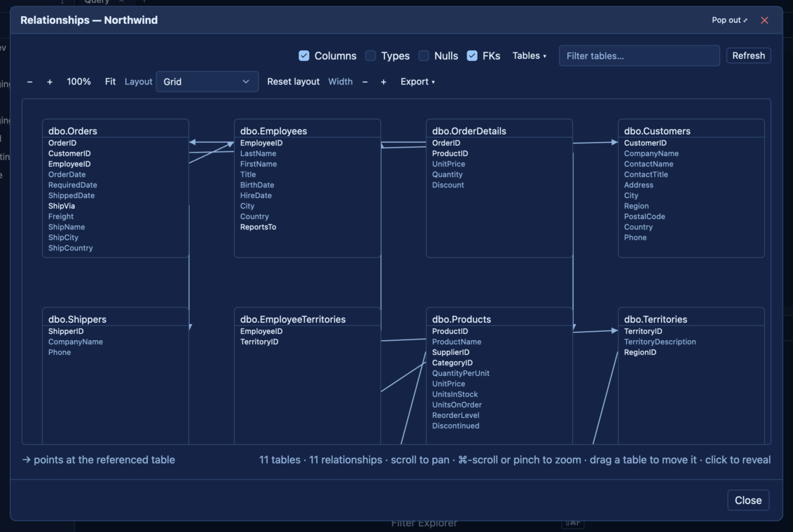Click ShipCountry column in dbo.Orders
The image size is (793, 532).
(x=70, y=248)
